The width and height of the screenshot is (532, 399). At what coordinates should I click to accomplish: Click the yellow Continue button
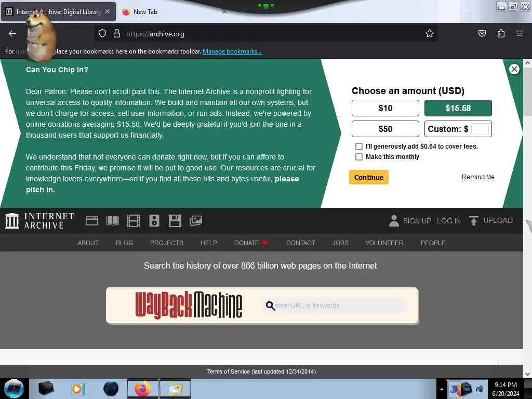point(368,177)
